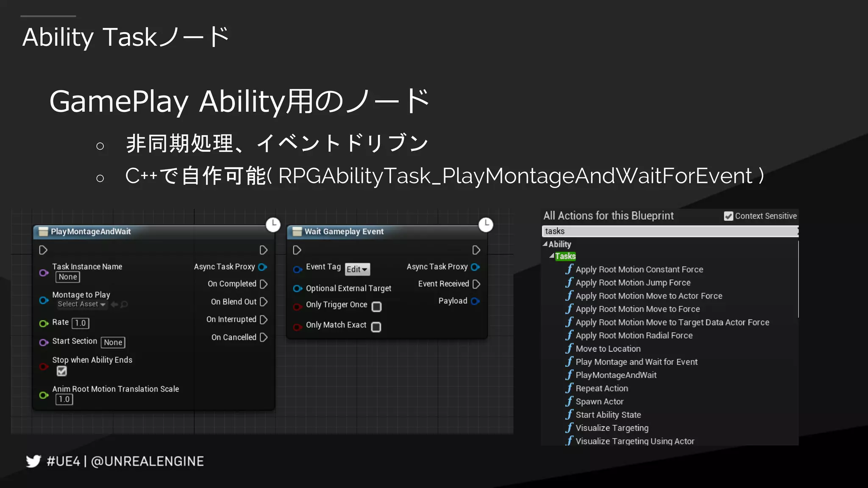Screen dimensions: 868x488
Task: Click the latent clock icon on PlayMontageAndWait
Action: pyautogui.click(x=273, y=224)
